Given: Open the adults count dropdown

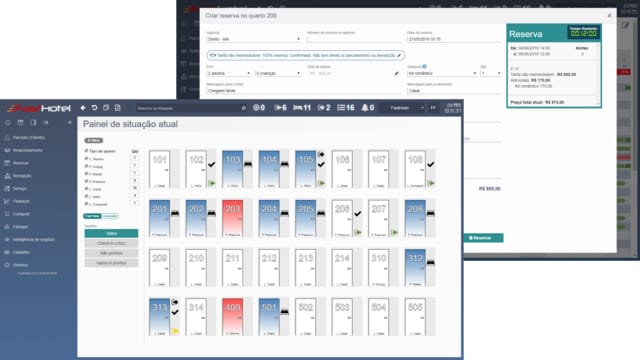Looking at the screenshot, I should click(x=229, y=73).
